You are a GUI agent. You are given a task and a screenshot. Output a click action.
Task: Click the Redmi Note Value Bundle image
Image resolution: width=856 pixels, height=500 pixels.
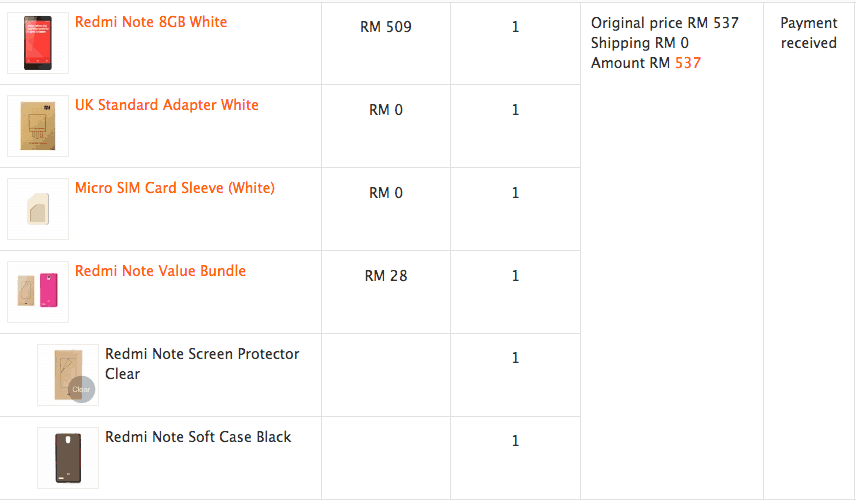point(38,292)
